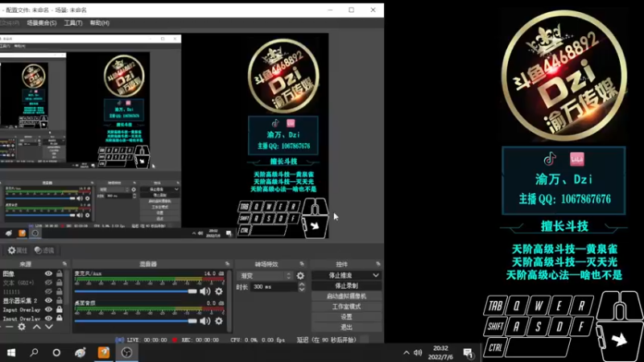Show the 111111 source with its eye
The image size is (644, 362).
[48, 291]
